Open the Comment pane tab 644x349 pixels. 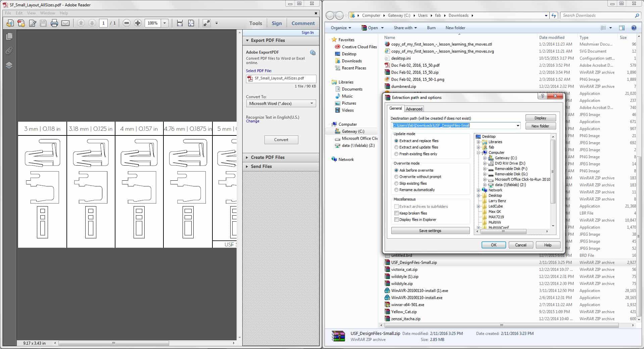click(303, 23)
